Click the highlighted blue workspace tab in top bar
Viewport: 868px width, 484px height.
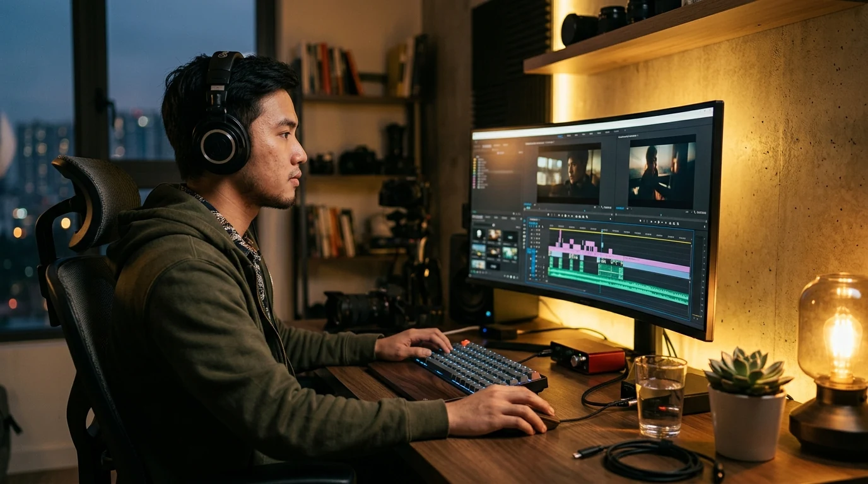[x=559, y=135]
